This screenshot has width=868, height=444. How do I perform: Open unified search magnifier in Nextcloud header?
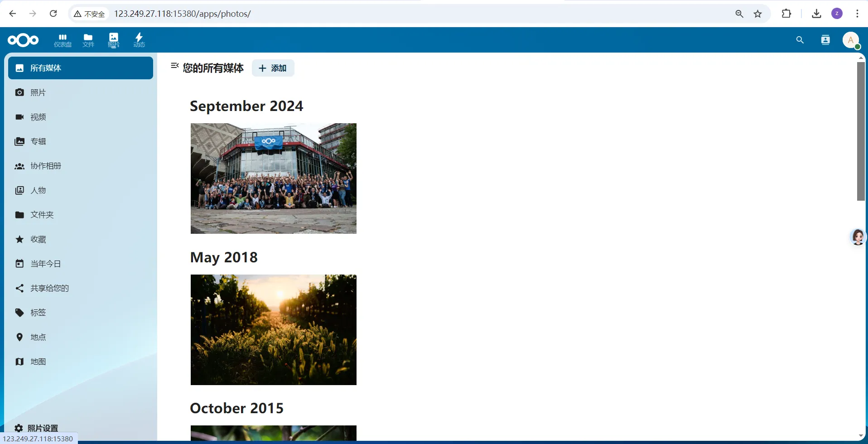(800, 40)
